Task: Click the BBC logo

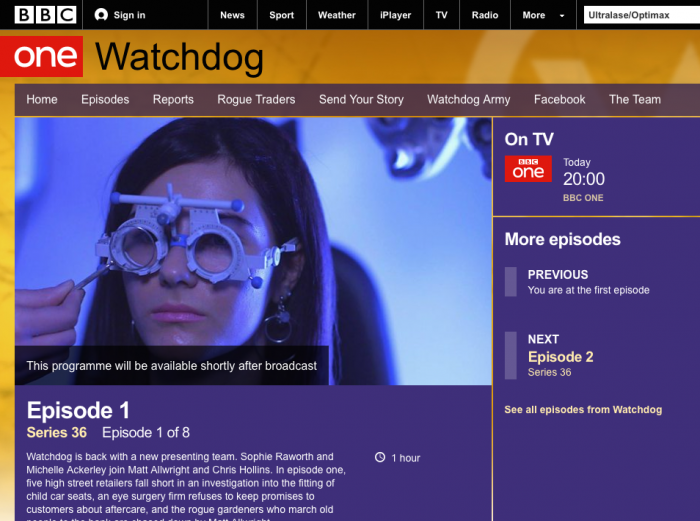Action: tap(45, 15)
